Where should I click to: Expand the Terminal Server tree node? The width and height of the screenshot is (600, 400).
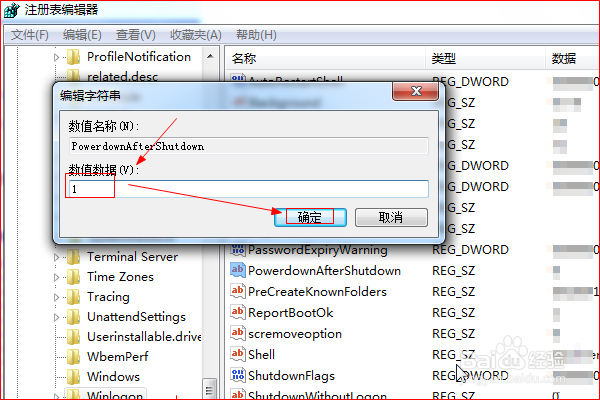[x=57, y=257]
